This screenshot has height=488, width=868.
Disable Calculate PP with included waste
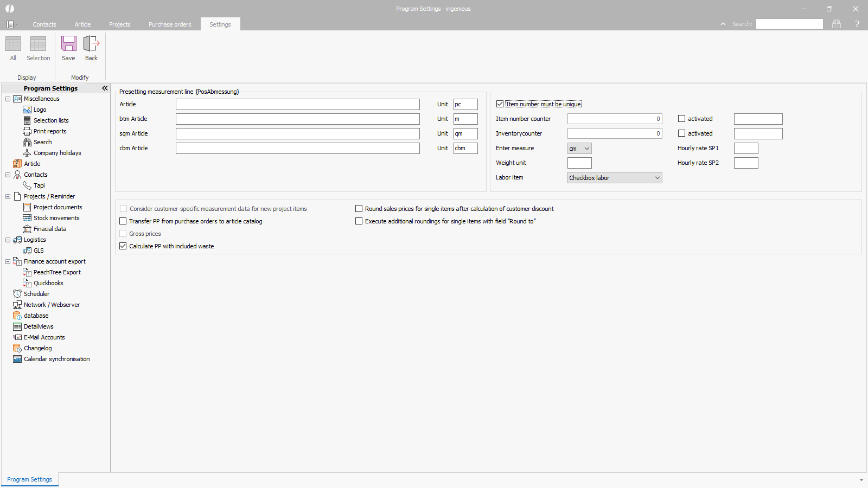click(x=123, y=246)
